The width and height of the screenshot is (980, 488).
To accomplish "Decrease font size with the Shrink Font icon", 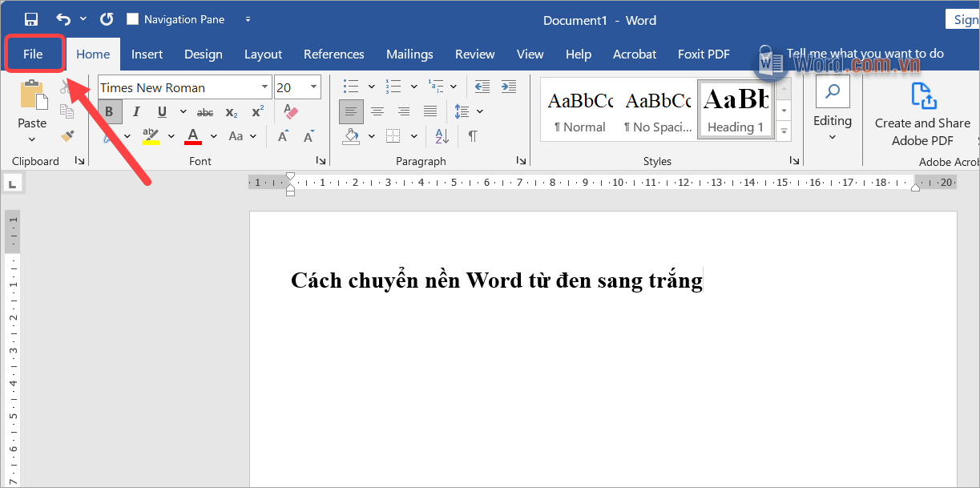I will [309, 136].
